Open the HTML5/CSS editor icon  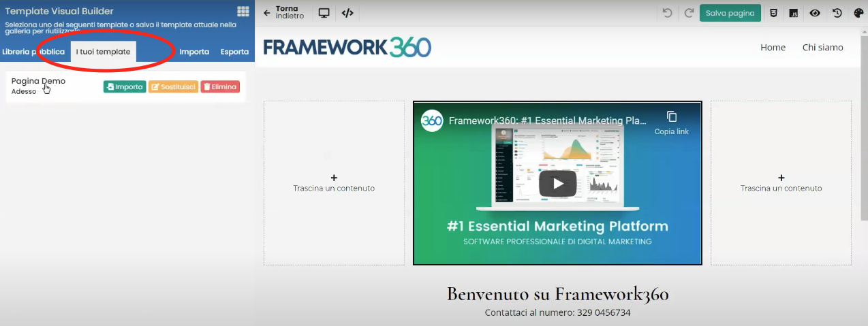click(773, 13)
